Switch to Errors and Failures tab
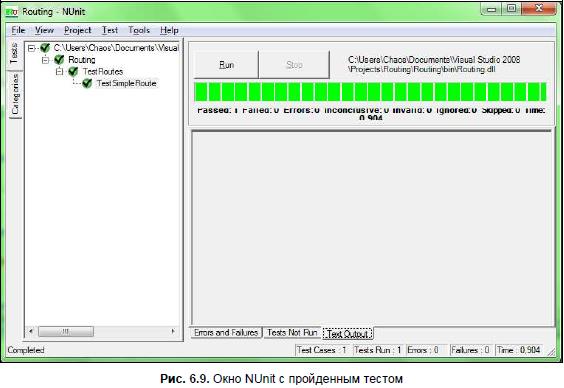This screenshot has height=388, width=564. [226, 333]
